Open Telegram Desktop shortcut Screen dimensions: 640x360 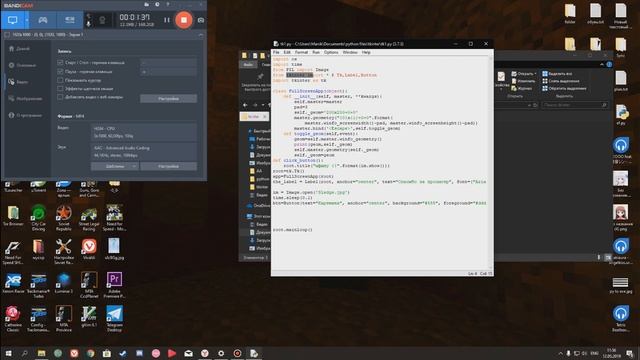coord(114,319)
